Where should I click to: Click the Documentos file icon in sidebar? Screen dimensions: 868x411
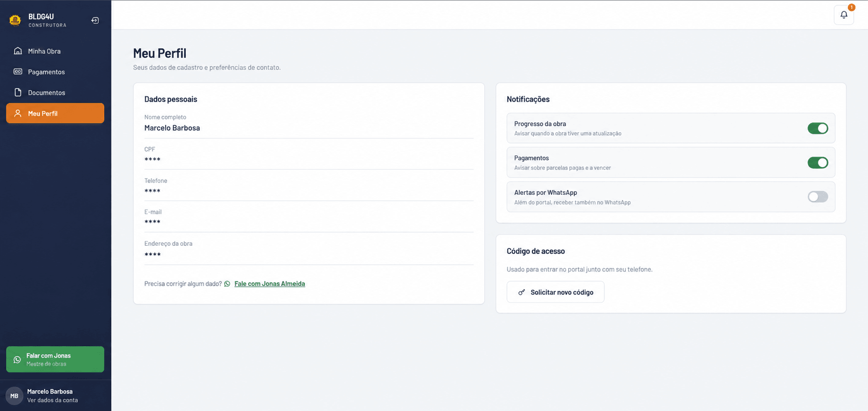point(18,92)
